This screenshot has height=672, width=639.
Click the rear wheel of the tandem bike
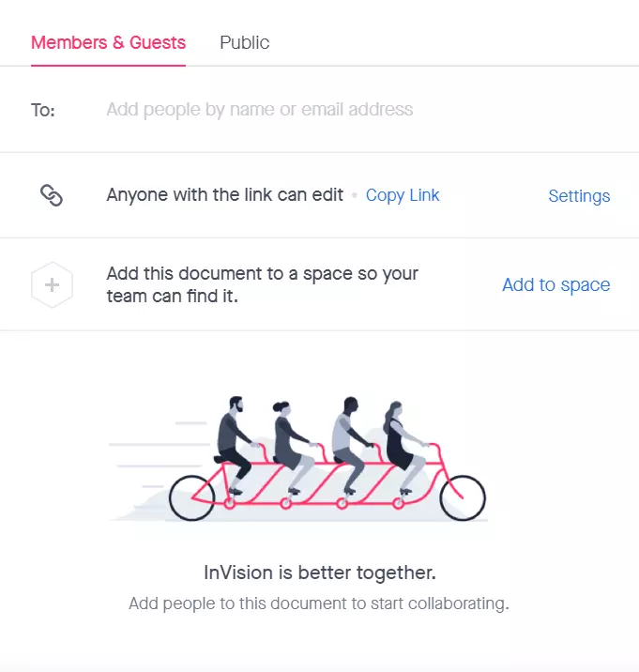(191, 498)
